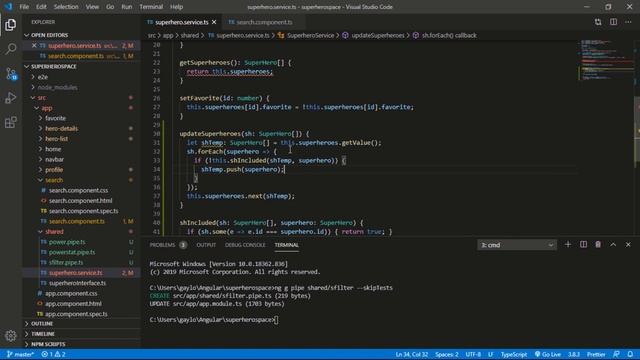Switch to the Problems panel tab
The width and height of the screenshot is (640, 360).
(x=168, y=245)
